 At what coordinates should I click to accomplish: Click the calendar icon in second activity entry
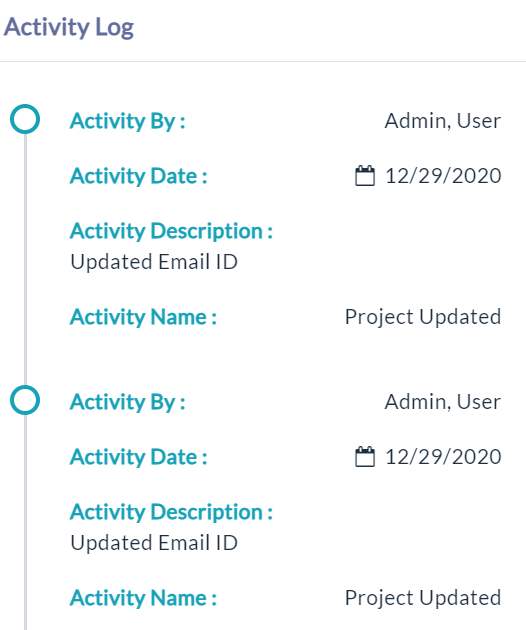[365, 457]
